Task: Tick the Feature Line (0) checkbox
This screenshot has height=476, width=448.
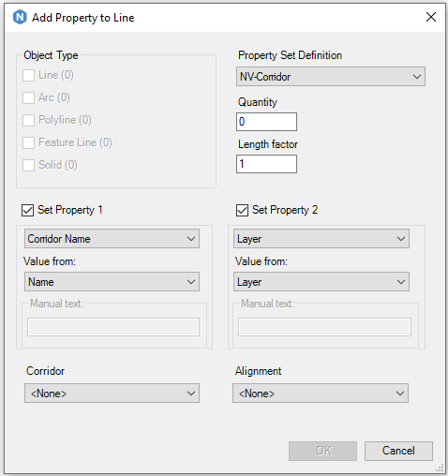Action: 28,142
